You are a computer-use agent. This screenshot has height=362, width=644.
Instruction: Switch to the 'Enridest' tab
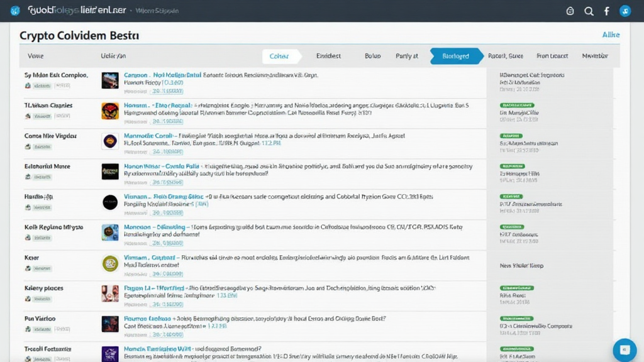click(328, 56)
